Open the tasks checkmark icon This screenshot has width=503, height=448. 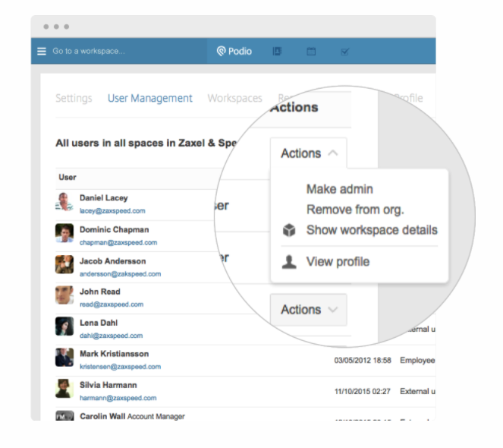click(x=345, y=52)
